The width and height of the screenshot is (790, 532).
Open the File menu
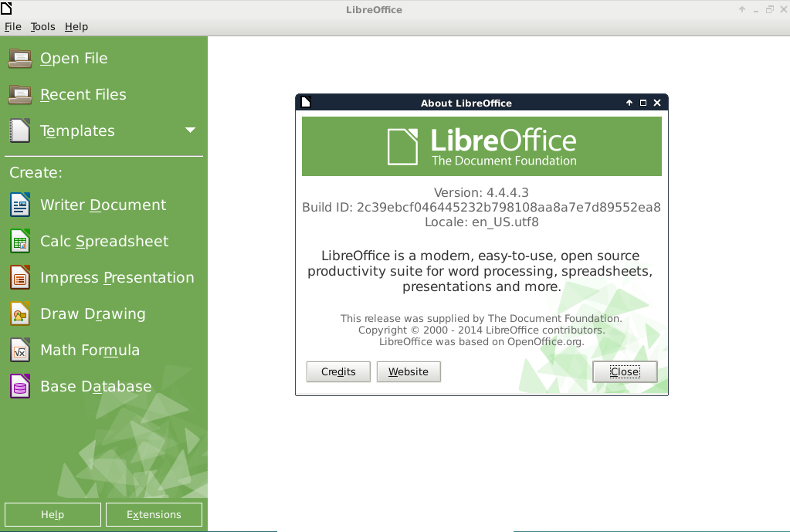coord(12,27)
